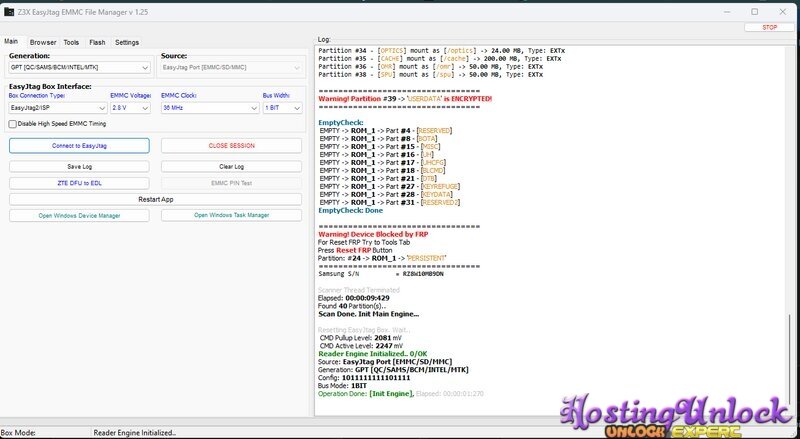Enable Disable High Speed EMMC Timing checkbox

tap(13, 124)
